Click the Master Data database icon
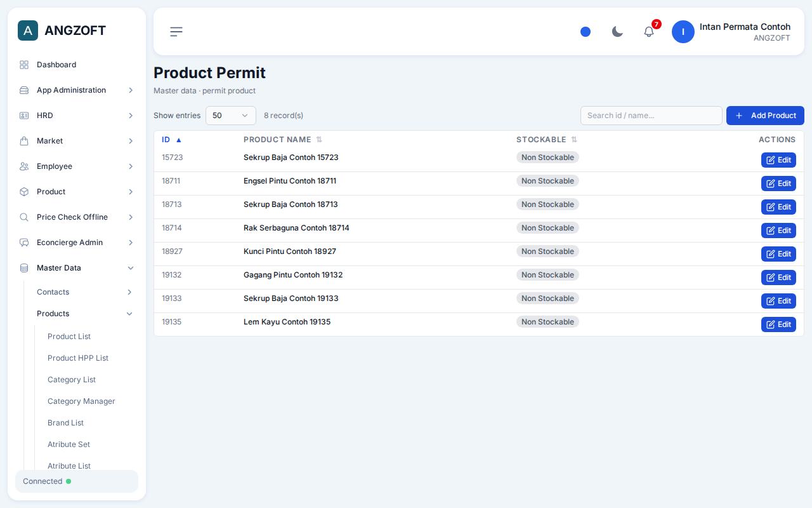 24,268
